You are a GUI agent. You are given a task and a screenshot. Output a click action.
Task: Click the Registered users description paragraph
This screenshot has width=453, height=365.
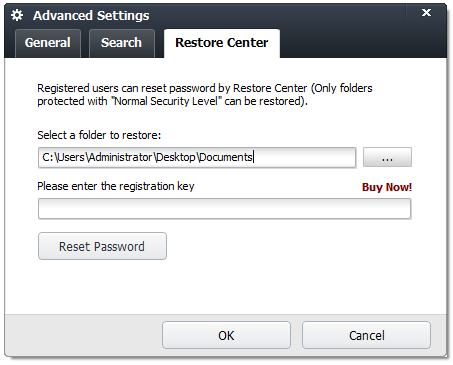[205, 95]
